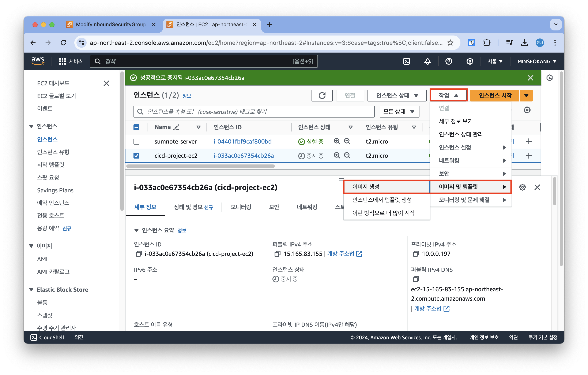Uncheck the cicd-project-ec2 row checkbox

pyautogui.click(x=136, y=156)
